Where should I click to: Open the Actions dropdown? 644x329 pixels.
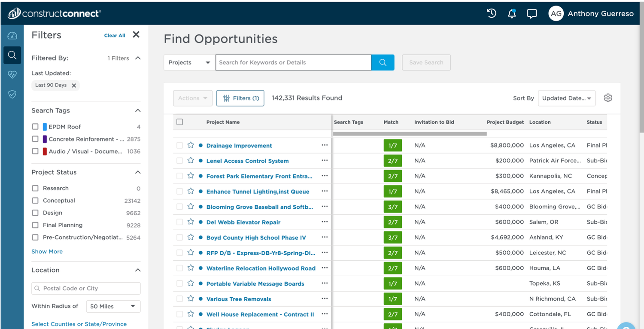point(193,98)
